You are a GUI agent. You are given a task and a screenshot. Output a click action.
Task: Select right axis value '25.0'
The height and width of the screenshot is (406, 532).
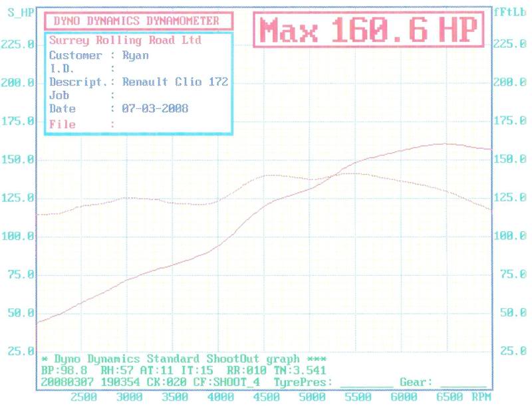tap(513, 351)
